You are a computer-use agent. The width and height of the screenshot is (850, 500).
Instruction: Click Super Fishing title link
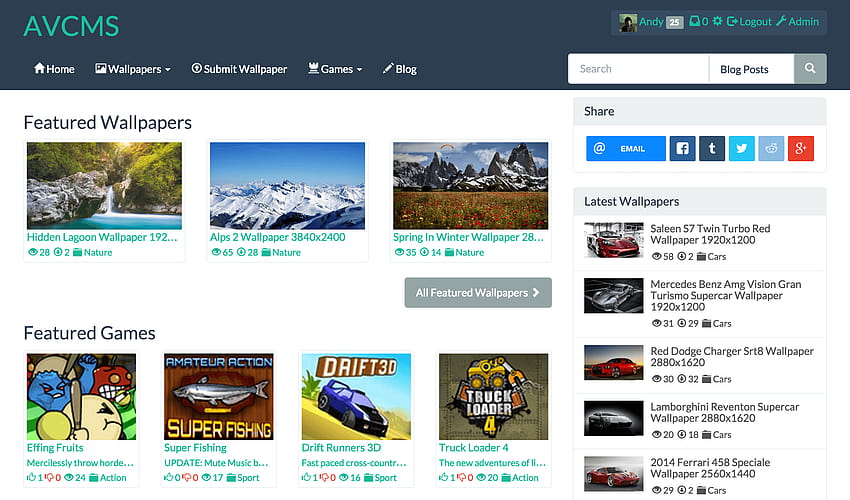pyautogui.click(x=195, y=447)
